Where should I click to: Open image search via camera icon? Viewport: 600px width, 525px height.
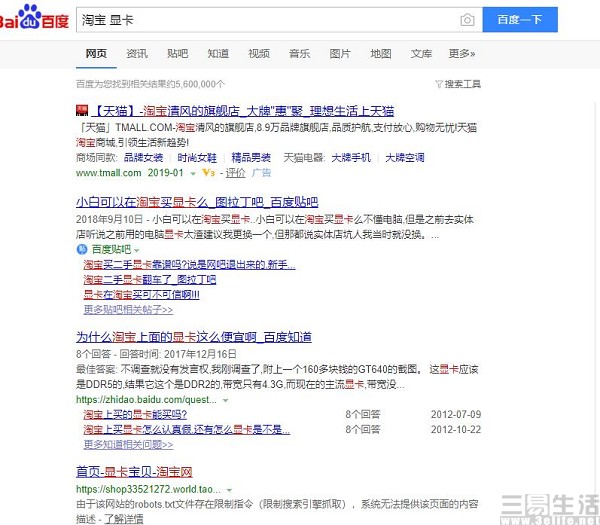coord(467,20)
